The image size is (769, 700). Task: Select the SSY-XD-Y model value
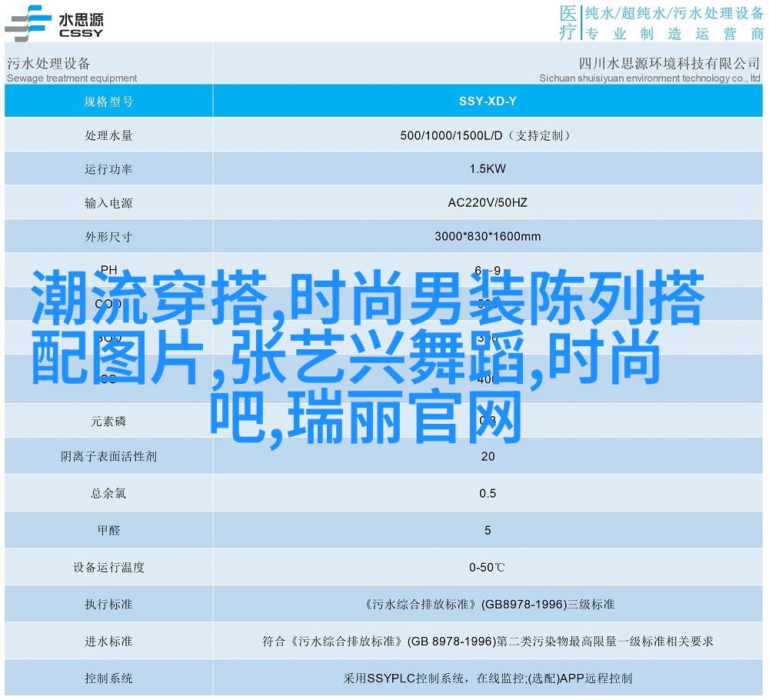click(x=488, y=101)
